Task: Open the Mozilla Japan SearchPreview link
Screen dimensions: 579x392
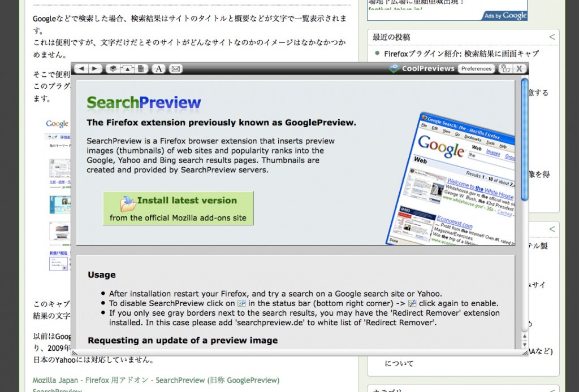Action: [x=156, y=380]
